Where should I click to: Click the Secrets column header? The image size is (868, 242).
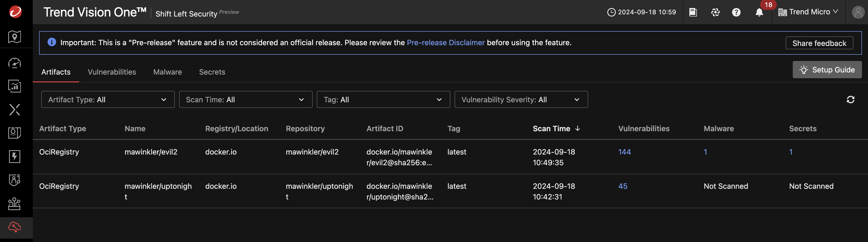[803, 129]
